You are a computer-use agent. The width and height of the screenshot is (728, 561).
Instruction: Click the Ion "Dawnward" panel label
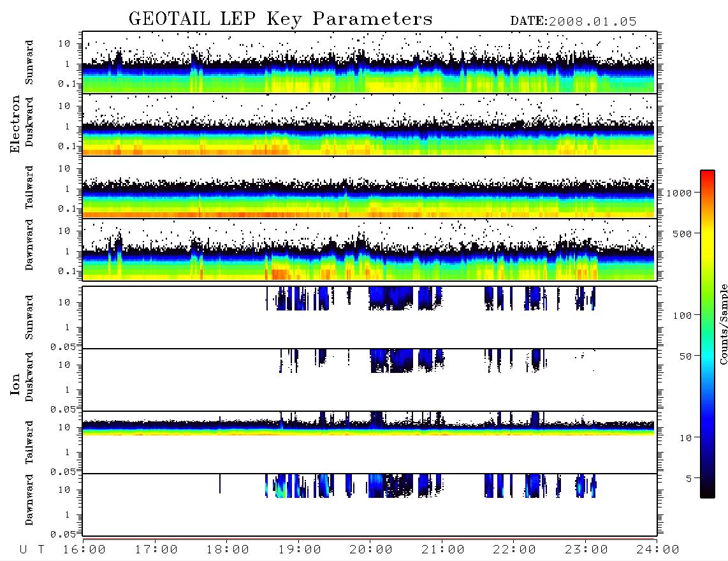click(29, 500)
